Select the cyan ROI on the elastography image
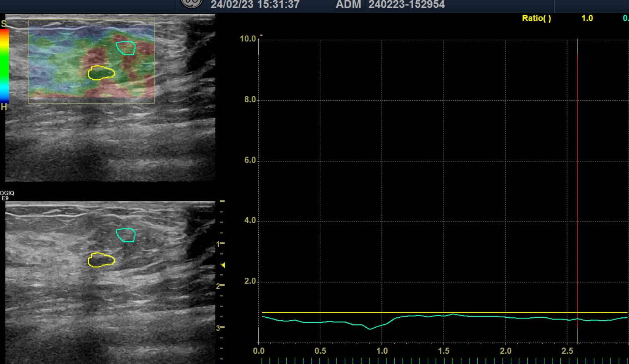 pos(126,48)
